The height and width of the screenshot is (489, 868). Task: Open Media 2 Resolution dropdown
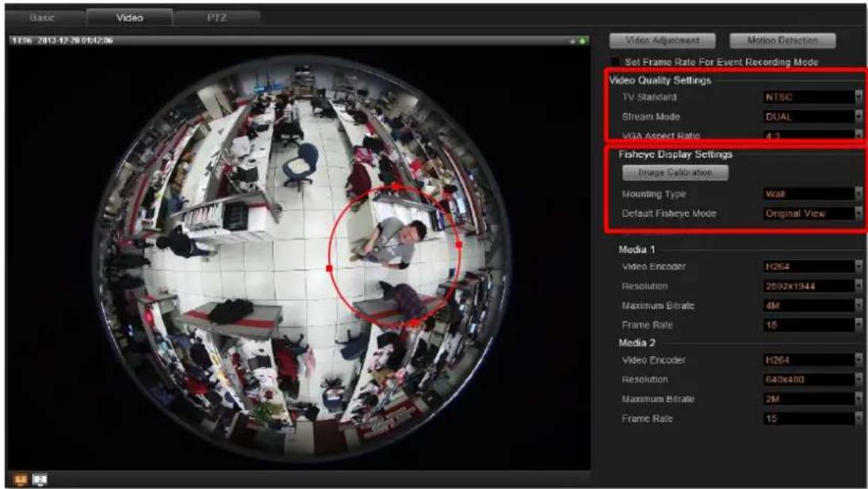point(812,380)
